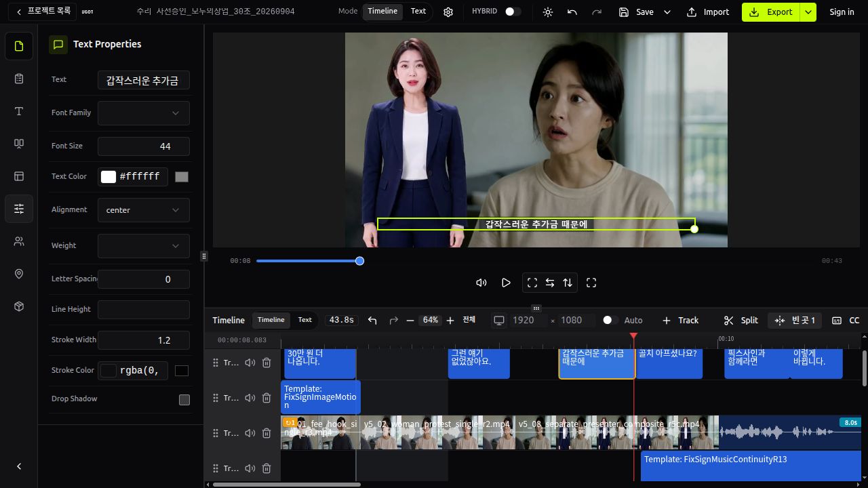The image size is (868, 488).
Task: Open the clipboard panel in left sidebar
Action: coord(19,79)
